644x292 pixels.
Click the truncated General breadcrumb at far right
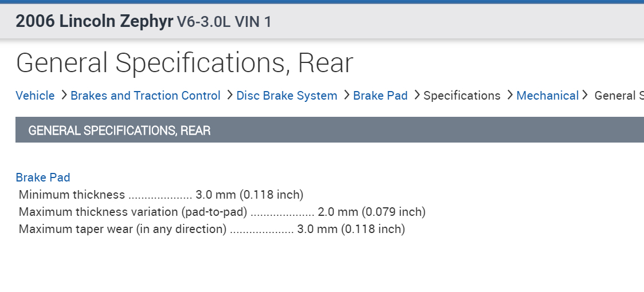[x=619, y=96]
